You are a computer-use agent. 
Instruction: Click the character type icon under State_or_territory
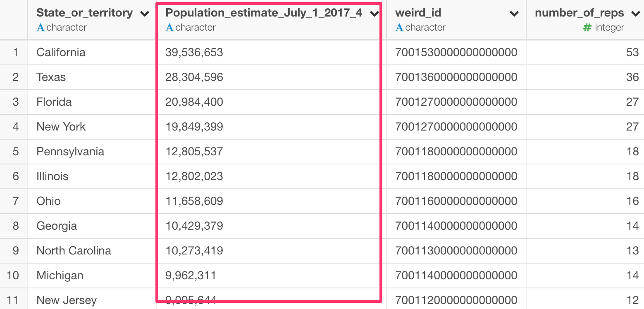[40, 27]
